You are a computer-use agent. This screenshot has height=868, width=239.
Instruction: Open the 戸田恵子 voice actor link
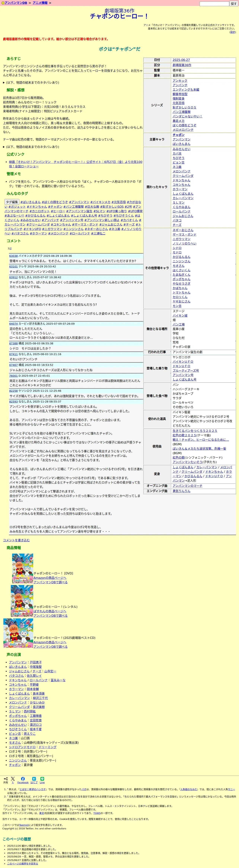tap(35, 662)
